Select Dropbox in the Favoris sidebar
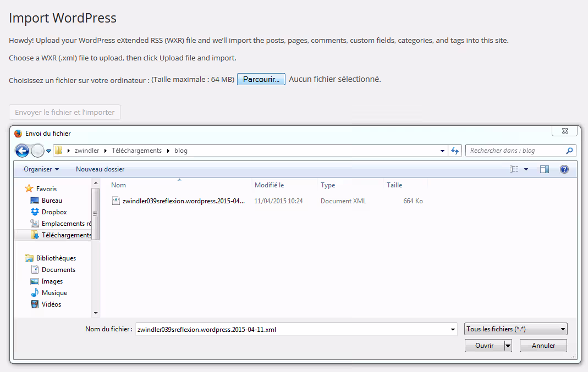 coord(54,212)
